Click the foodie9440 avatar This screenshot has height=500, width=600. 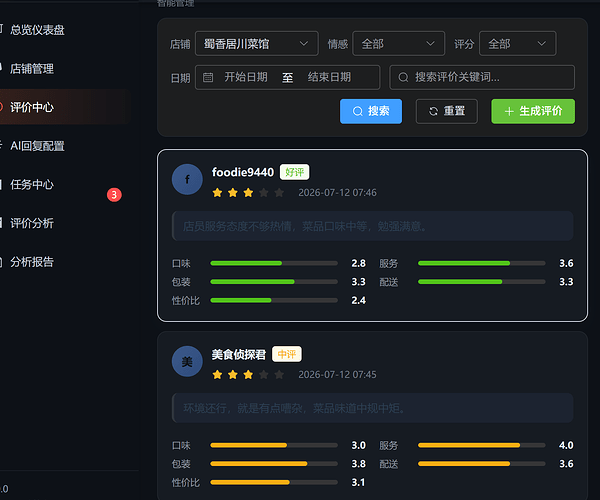[x=187, y=179]
